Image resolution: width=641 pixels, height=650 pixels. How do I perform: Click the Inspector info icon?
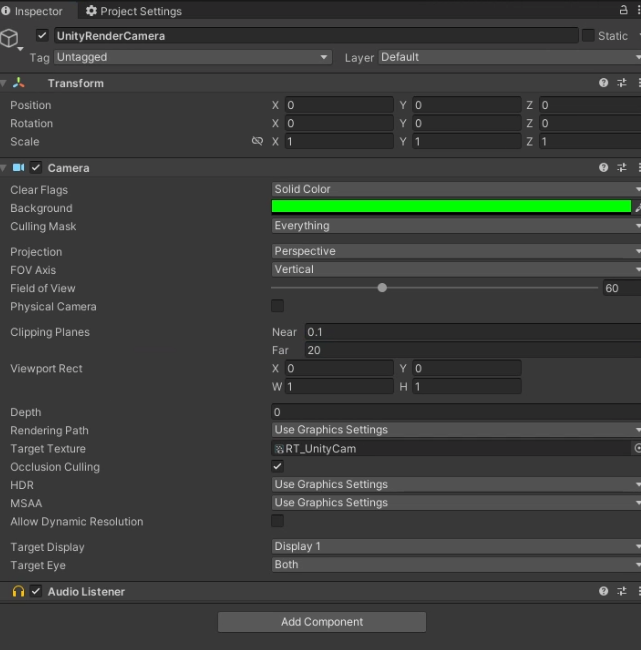click(5, 11)
